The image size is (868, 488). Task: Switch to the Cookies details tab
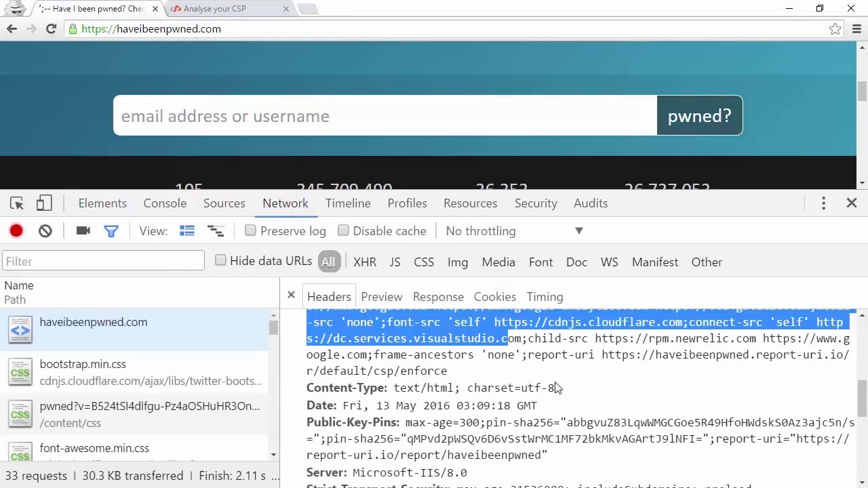[x=495, y=297]
